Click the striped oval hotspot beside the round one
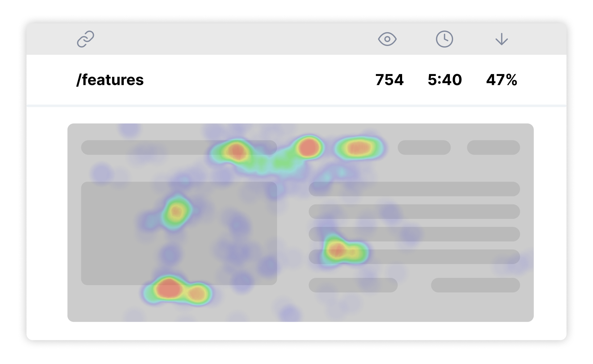 [x=358, y=148]
